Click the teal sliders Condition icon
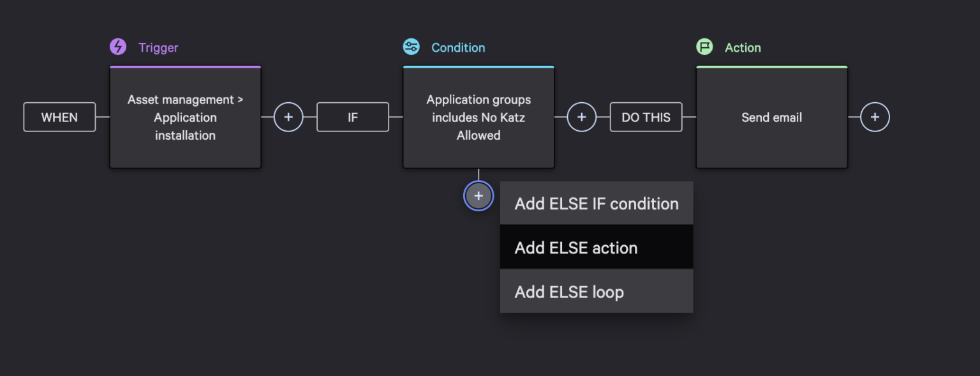Viewport: 980px width, 376px height. tap(412, 47)
